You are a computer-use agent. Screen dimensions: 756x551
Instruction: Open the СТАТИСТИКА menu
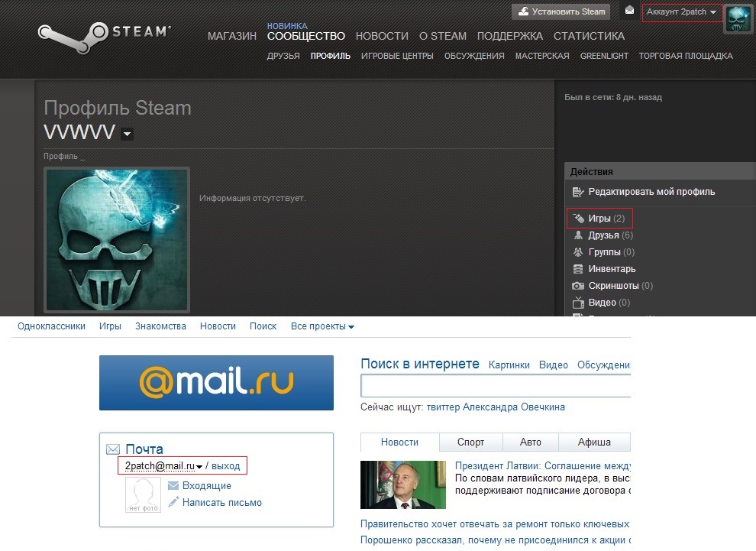click(589, 36)
